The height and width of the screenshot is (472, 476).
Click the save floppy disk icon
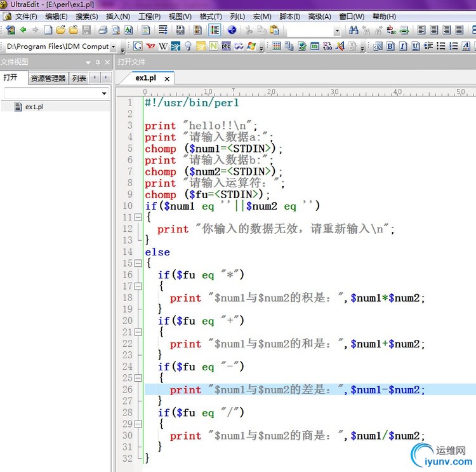point(86,30)
